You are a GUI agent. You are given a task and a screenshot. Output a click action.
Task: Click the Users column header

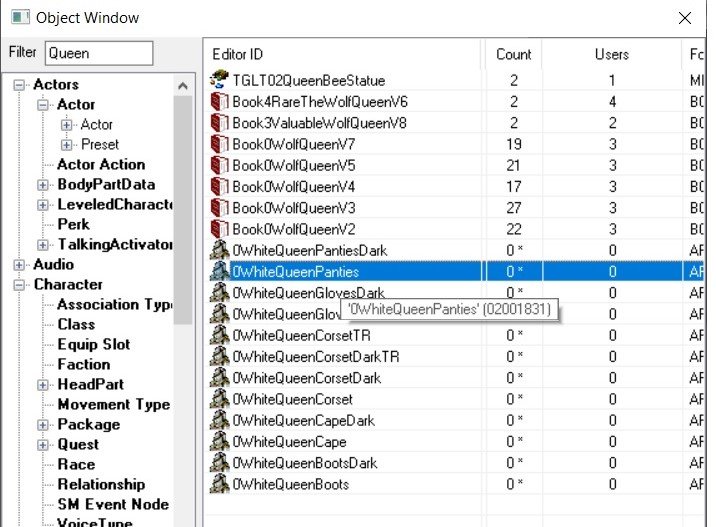[611, 54]
